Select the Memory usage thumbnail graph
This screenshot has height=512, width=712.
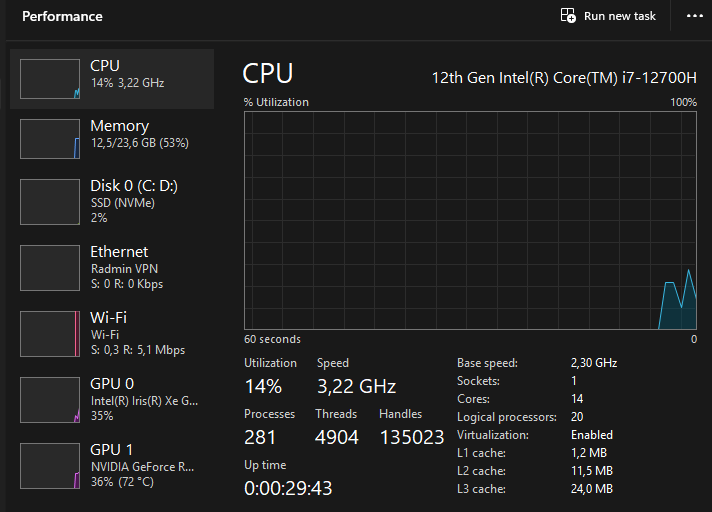pyautogui.click(x=50, y=139)
